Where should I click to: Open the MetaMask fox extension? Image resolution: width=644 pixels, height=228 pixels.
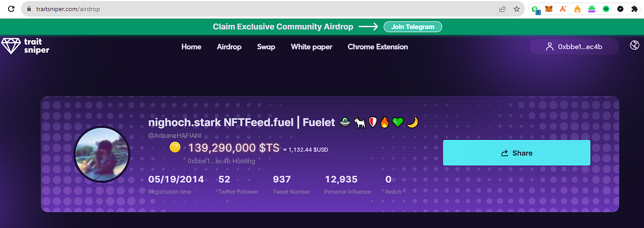(548, 9)
